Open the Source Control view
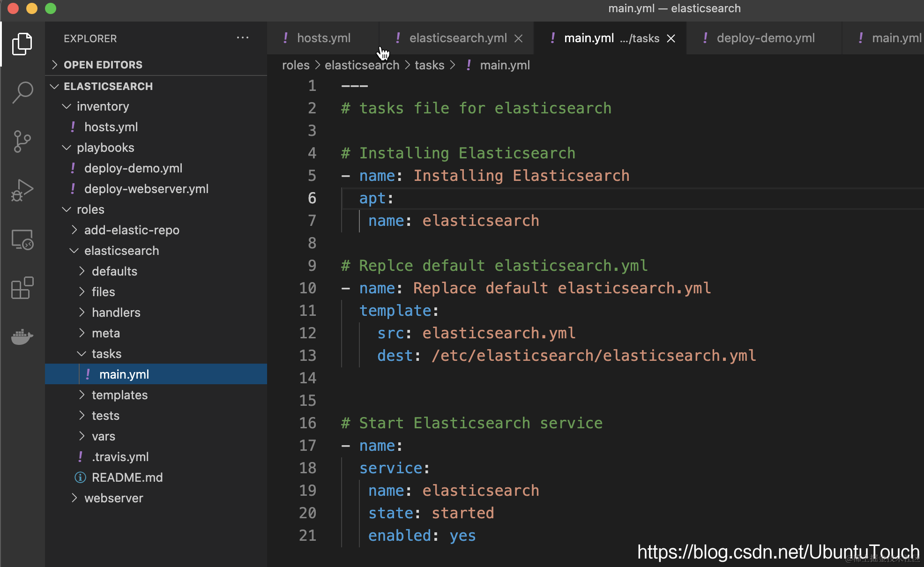The height and width of the screenshot is (567, 924). pyautogui.click(x=22, y=141)
